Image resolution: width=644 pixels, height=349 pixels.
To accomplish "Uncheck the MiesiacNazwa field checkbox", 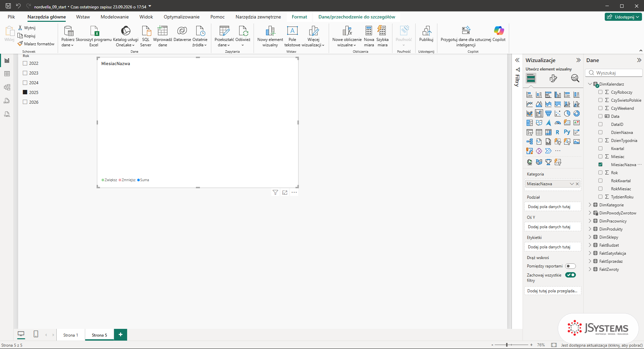I will (x=600, y=164).
